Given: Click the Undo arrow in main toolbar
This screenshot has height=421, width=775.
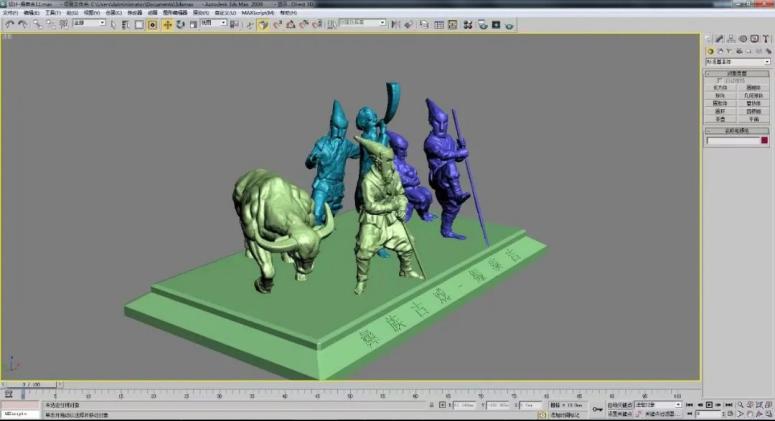Looking at the screenshot, I should point(9,23).
